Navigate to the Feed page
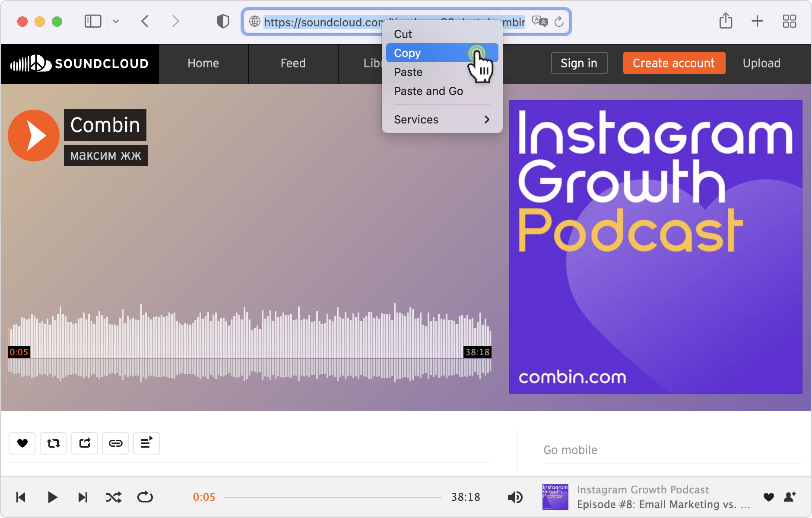The height and width of the screenshot is (518, 812). click(292, 63)
